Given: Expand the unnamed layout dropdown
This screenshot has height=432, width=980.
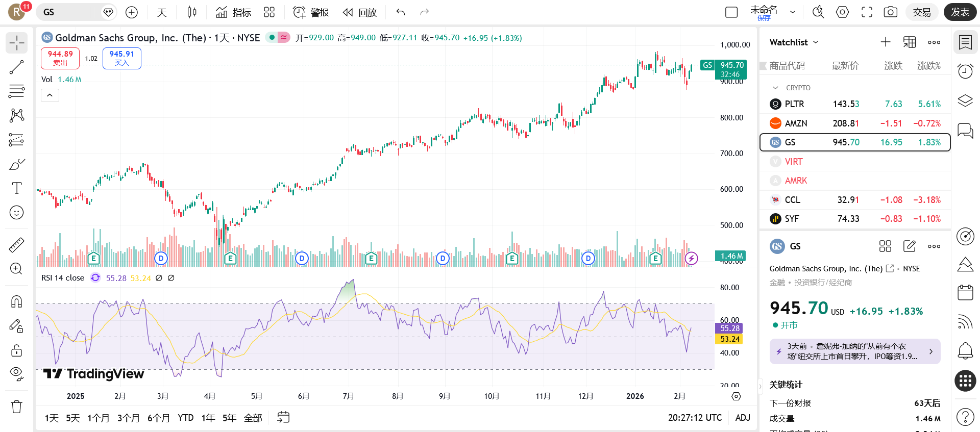Looking at the screenshot, I should coord(793,12).
